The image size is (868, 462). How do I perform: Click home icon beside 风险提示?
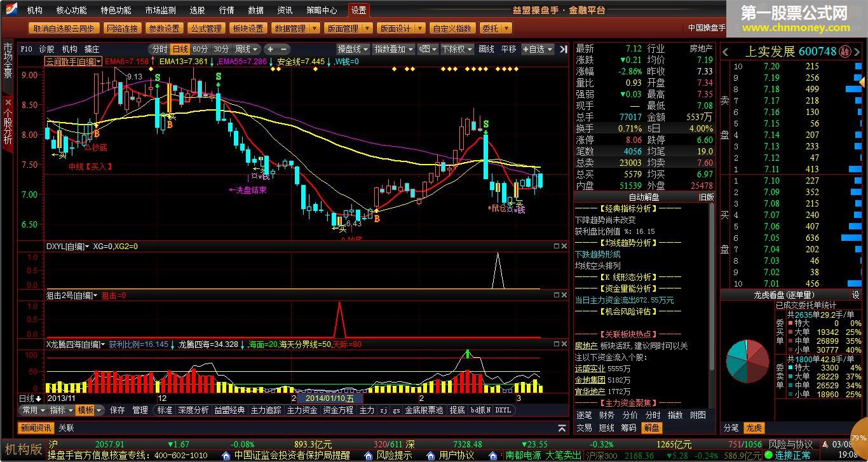coord(368,456)
